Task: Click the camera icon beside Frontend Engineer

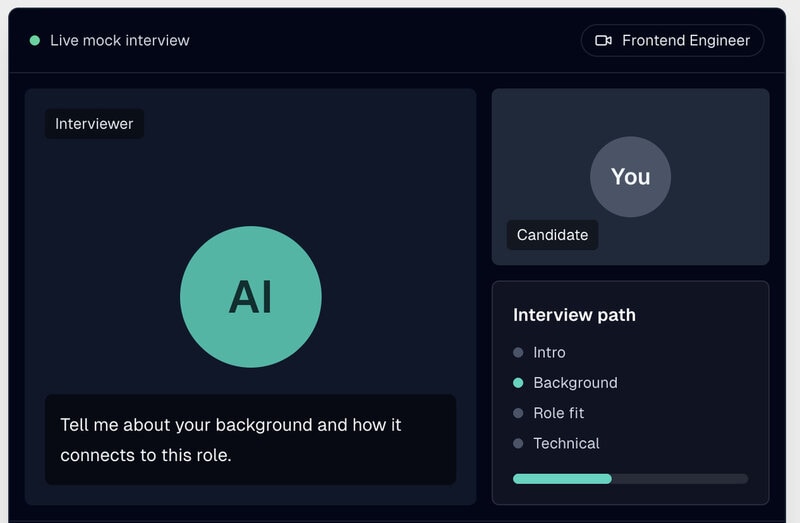Action: (603, 40)
